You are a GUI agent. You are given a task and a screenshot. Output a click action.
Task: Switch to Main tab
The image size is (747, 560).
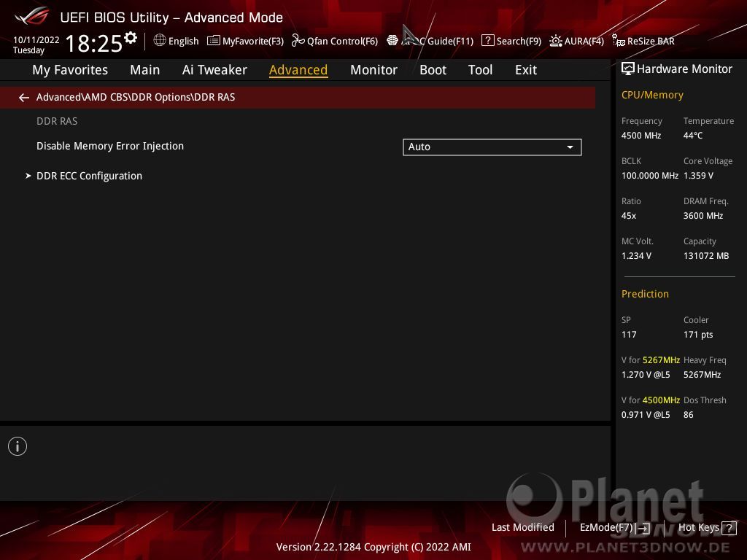pyautogui.click(x=145, y=70)
